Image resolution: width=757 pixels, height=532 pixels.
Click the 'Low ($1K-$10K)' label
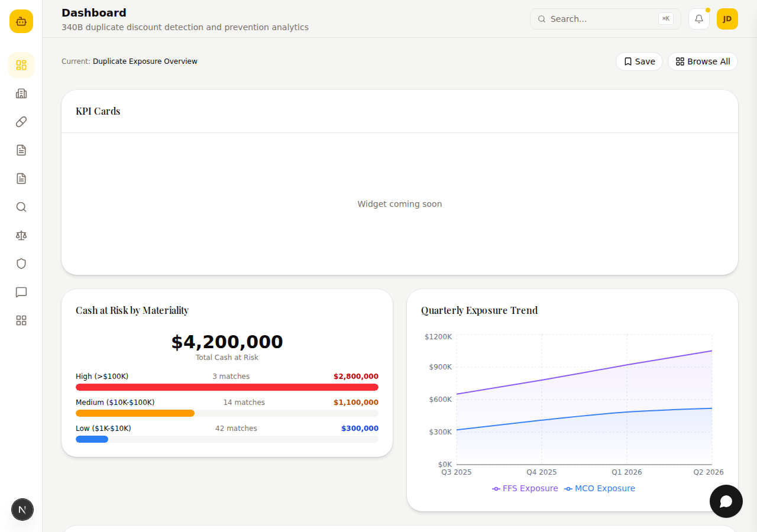(x=103, y=429)
